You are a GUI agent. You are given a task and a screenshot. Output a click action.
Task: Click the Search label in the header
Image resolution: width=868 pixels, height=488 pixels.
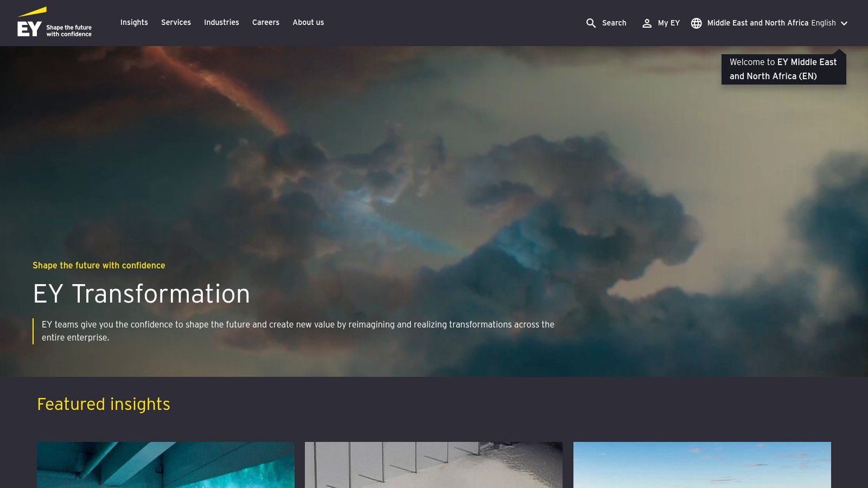pyautogui.click(x=614, y=23)
